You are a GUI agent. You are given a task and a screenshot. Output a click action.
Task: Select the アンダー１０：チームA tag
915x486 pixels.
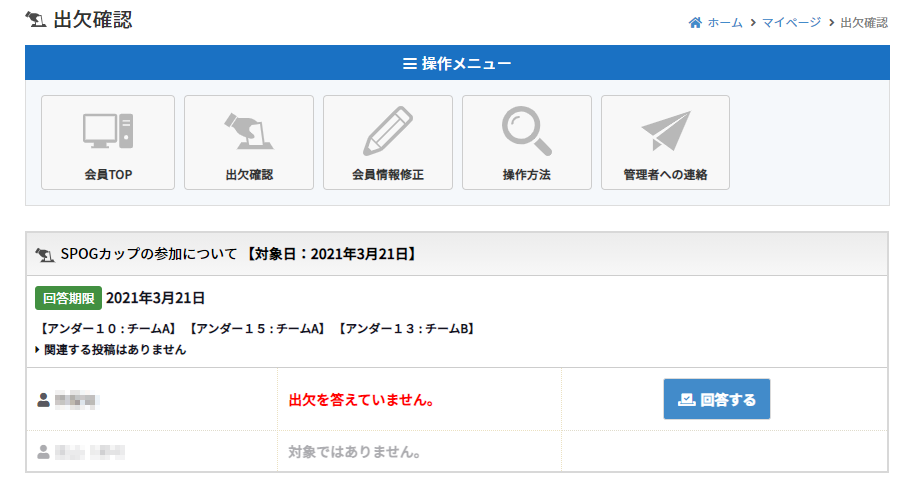(107, 328)
